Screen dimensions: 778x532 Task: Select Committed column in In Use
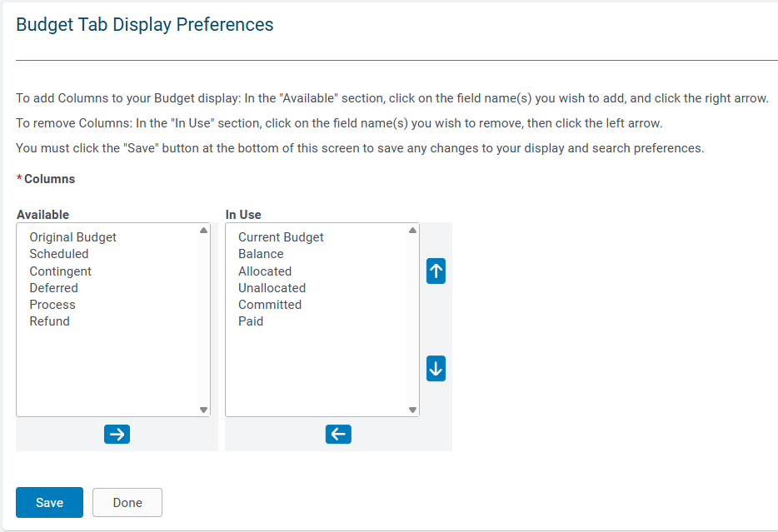tap(269, 305)
